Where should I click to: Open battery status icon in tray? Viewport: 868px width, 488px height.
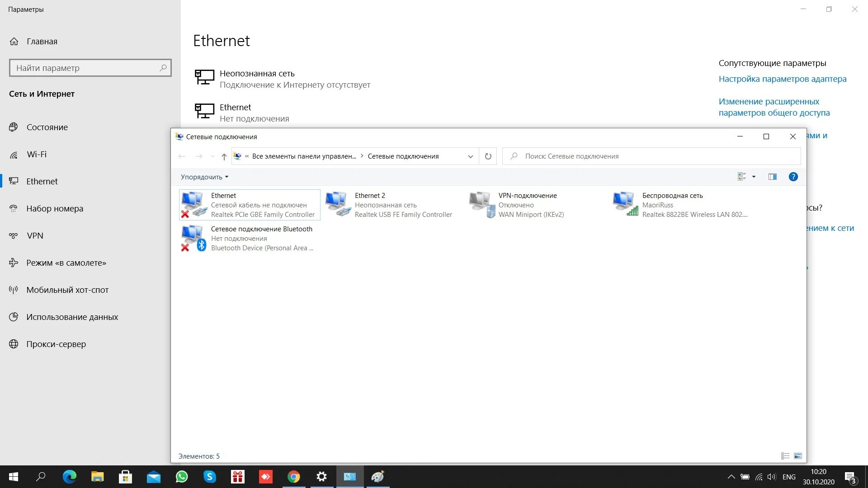coord(745,477)
